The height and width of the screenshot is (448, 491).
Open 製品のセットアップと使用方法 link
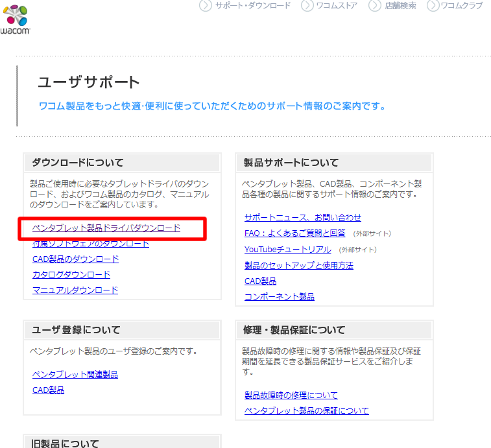click(x=299, y=265)
